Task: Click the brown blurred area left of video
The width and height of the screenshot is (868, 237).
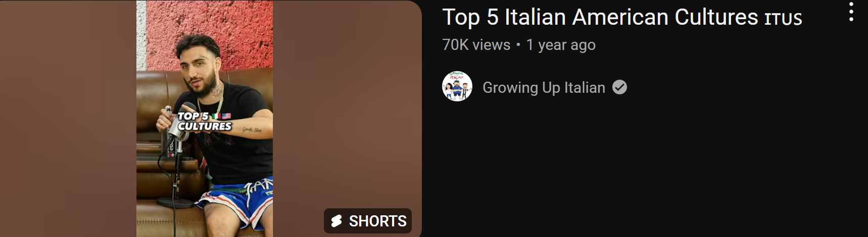Action: [x=68, y=118]
